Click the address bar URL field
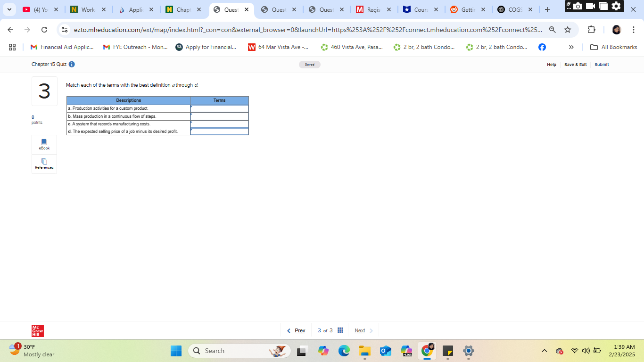 coord(307,30)
